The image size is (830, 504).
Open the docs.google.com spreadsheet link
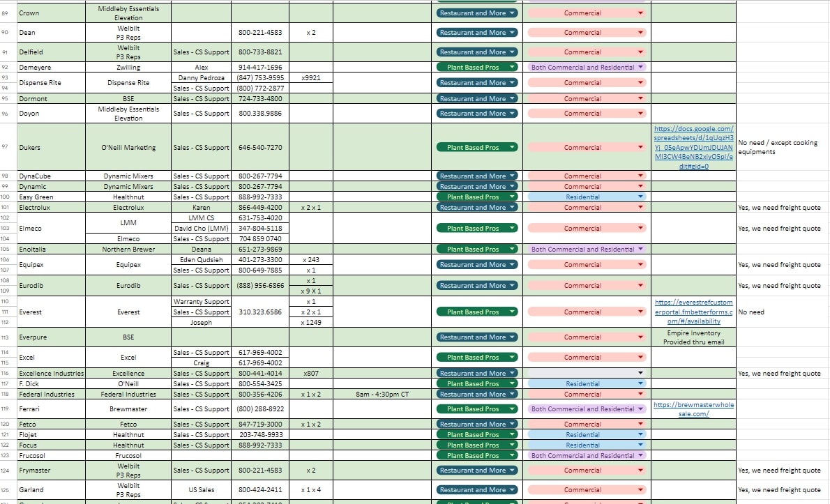693,148
